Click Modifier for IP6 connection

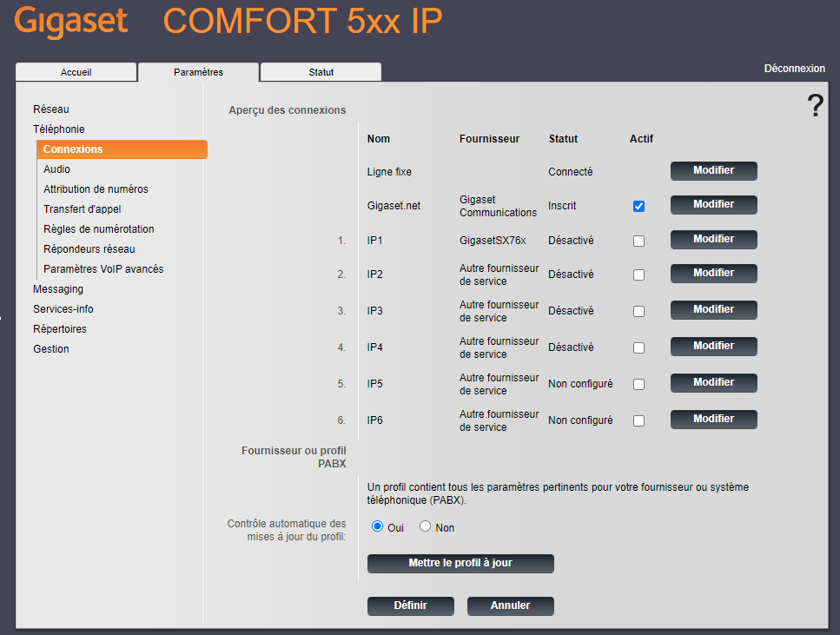(x=713, y=419)
